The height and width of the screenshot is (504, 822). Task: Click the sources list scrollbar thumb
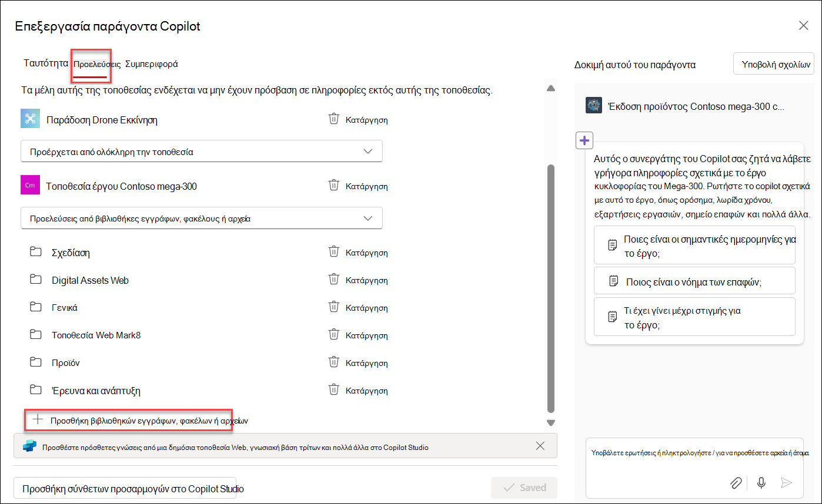click(551, 288)
